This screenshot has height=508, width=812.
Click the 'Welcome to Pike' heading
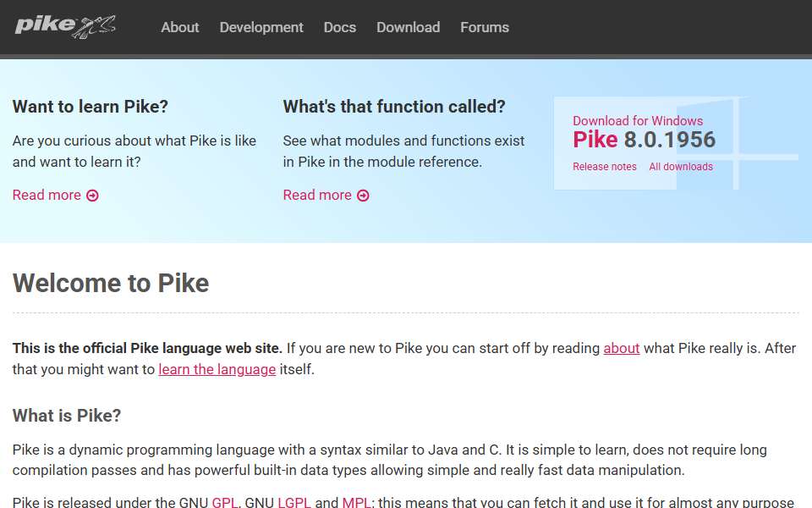pos(111,283)
